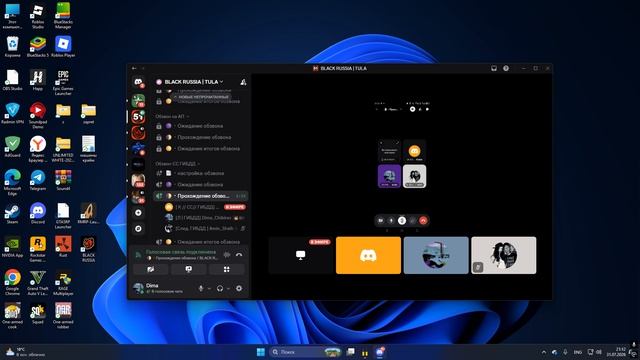The height and width of the screenshot is (360, 640).
Task: Open headphones output options chevron
Action: coord(229,289)
